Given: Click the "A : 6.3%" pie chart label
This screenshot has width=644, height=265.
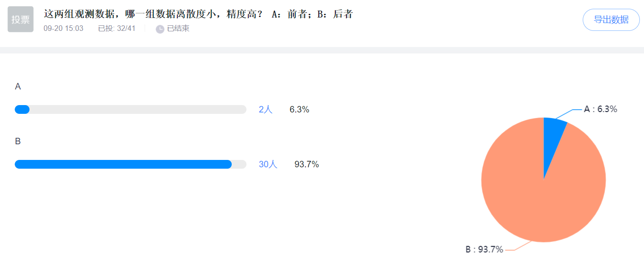Looking at the screenshot, I should point(600,109).
